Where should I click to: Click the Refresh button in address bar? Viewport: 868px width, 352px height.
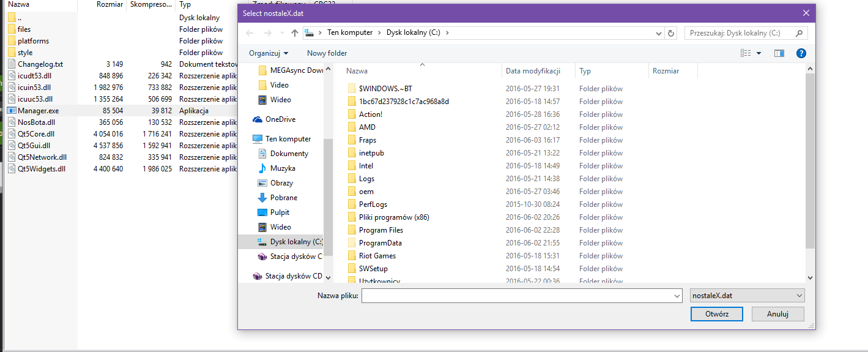pyautogui.click(x=671, y=33)
